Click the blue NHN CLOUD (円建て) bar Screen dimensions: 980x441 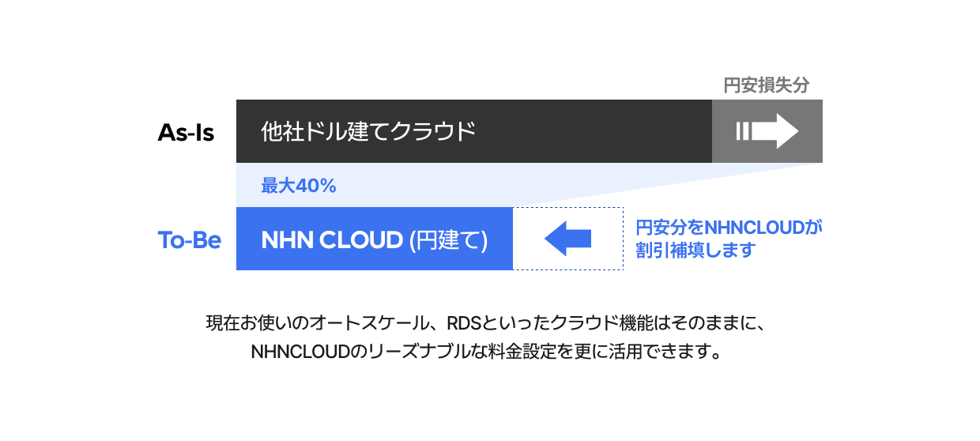point(375,239)
